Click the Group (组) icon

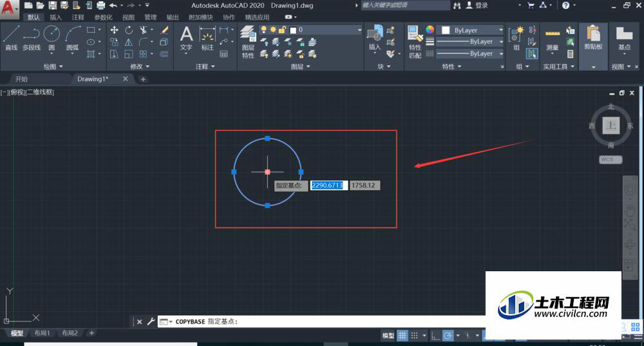coord(516,38)
